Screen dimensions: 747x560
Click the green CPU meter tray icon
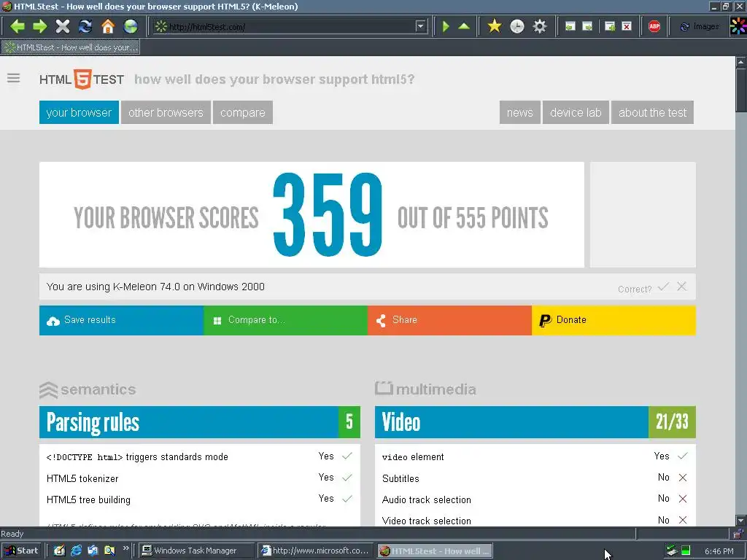tap(686, 551)
